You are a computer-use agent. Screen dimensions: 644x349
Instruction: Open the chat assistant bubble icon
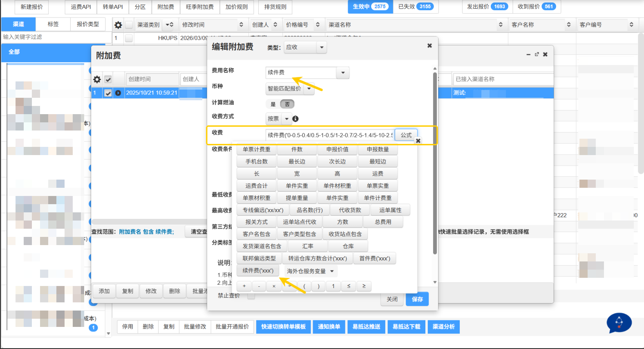(619, 323)
